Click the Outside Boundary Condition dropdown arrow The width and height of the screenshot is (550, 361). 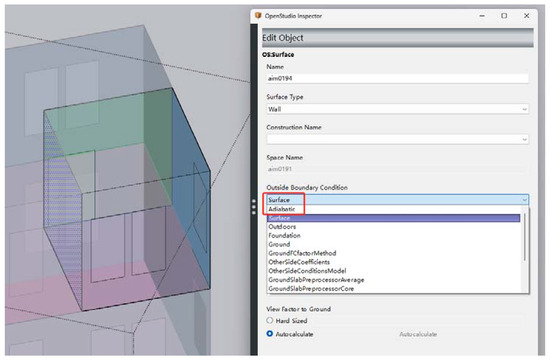(524, 200)
